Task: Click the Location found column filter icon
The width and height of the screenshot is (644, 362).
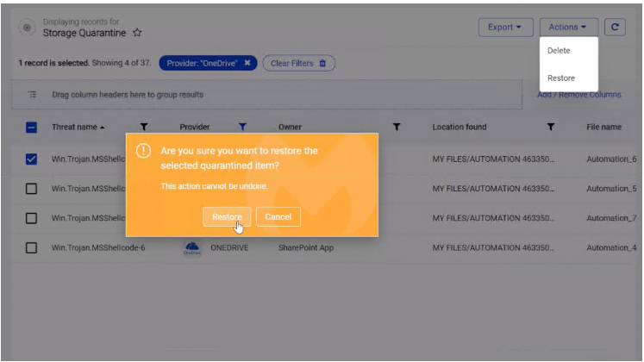Action: pos(550,128)
